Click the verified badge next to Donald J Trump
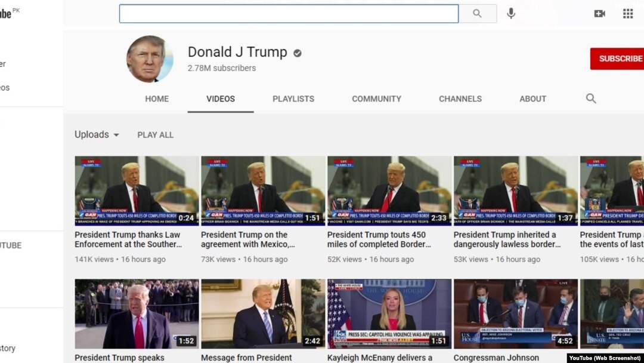Image resolution: width=644 pixels, height=363 pixels. pos(298,53)
